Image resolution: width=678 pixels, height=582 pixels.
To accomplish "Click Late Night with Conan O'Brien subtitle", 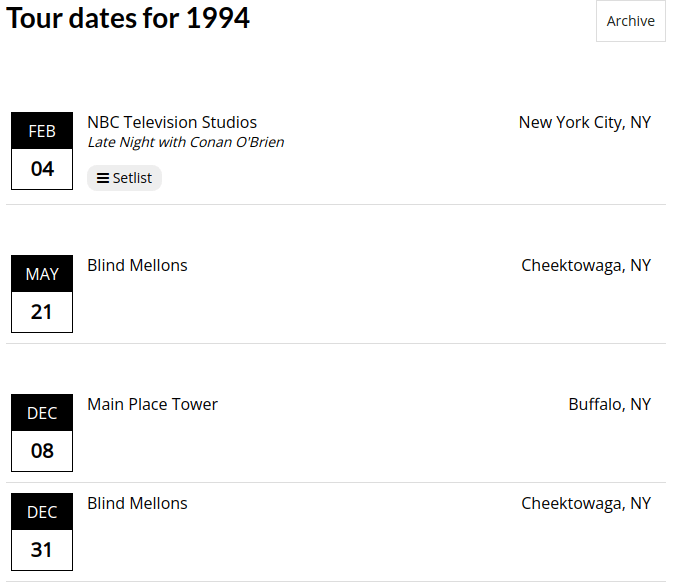I will coord(186,142).
